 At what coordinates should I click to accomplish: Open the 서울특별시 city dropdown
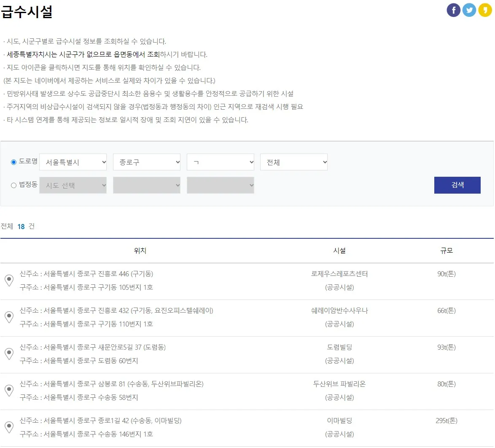[x=73, y=162]
